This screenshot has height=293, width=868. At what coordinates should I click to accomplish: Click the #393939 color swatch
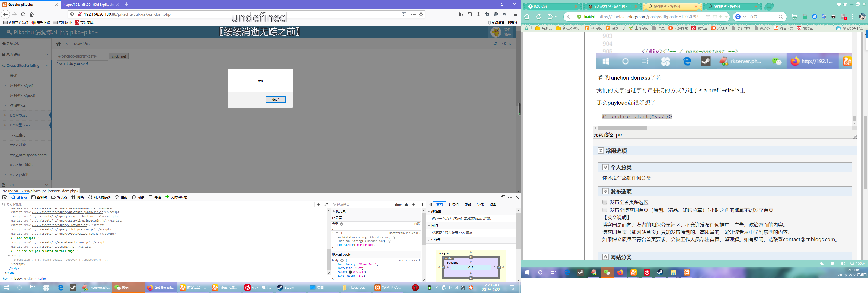click(350, 272)
